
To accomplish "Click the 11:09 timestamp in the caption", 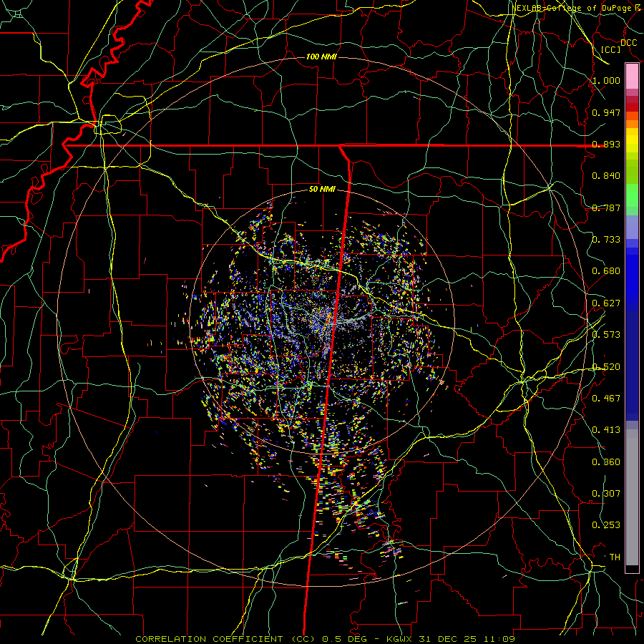I will pos(498,639).
